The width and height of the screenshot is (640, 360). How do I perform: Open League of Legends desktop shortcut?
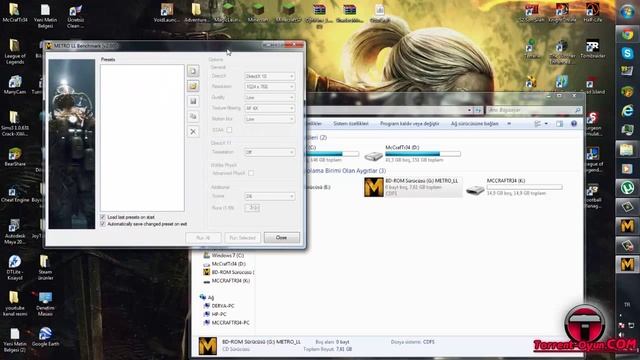pyautogui.click(x=15, y=51)
